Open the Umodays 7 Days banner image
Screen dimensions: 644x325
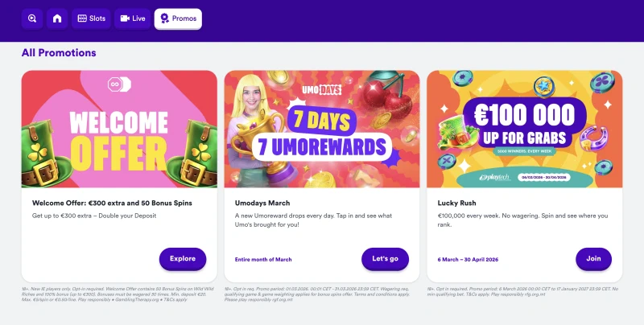point(322,129)
